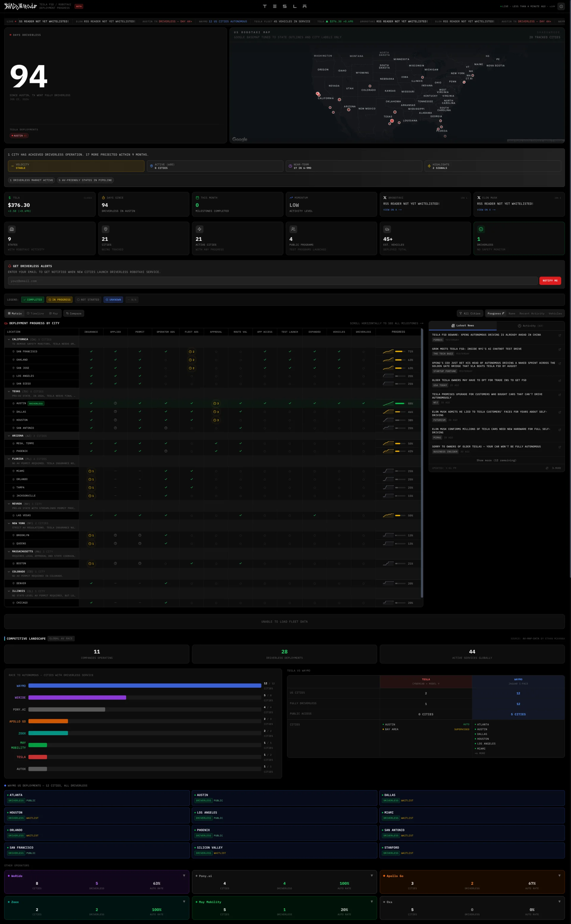Toggle the Unknown legend filter

[x=113, y=300]
